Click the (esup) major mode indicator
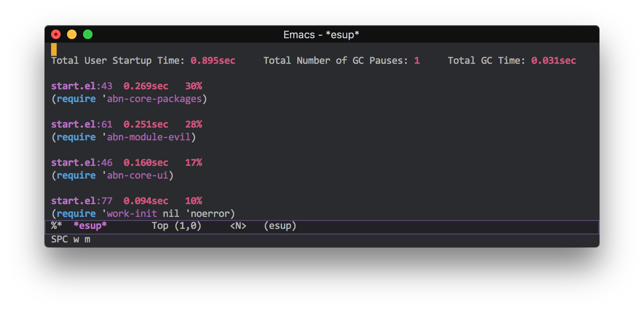 pos(280,226)
